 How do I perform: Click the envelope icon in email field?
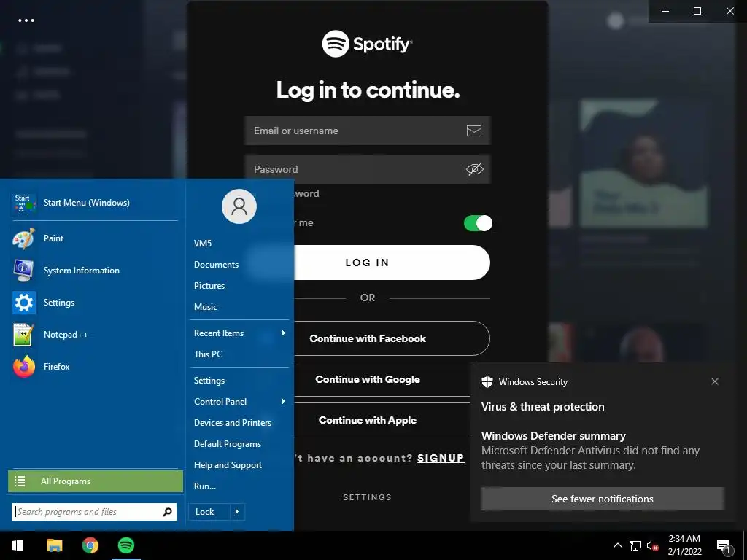point(474,131)
